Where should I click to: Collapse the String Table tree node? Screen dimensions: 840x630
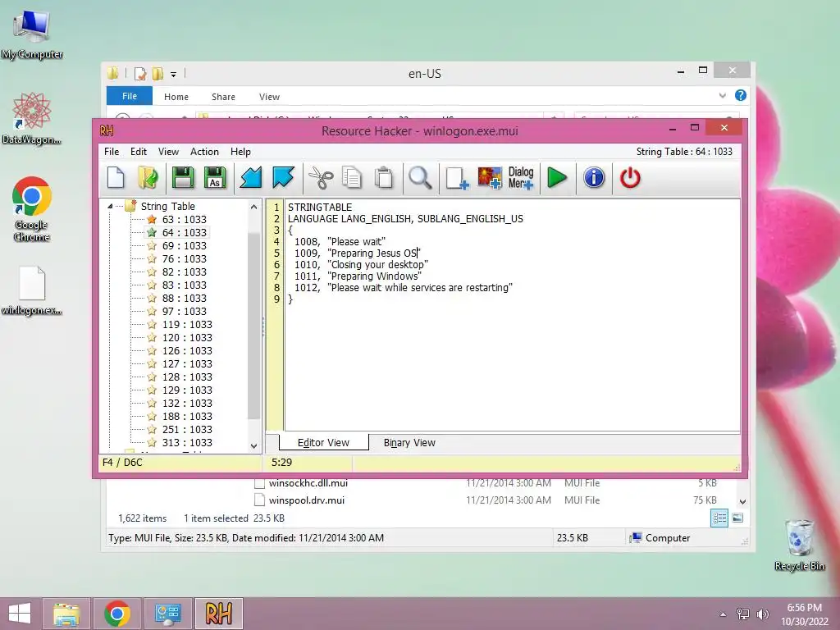click(x=110, y=206)
